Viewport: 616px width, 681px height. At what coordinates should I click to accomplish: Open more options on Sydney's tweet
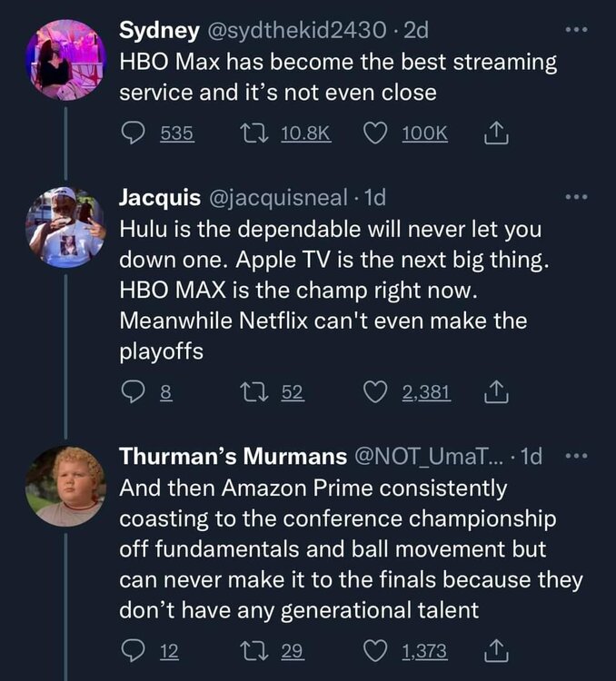[x=576, y=31]
